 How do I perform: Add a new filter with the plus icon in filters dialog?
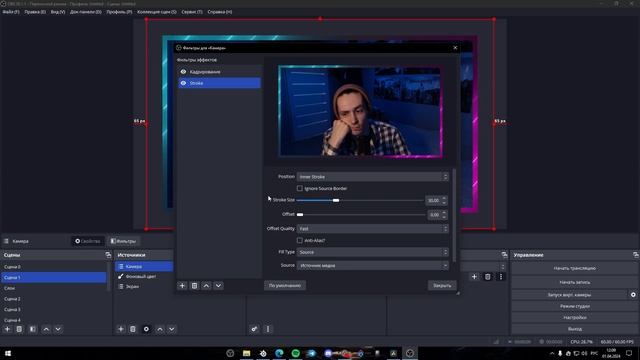pyautogui.click(x=182, y=286)
